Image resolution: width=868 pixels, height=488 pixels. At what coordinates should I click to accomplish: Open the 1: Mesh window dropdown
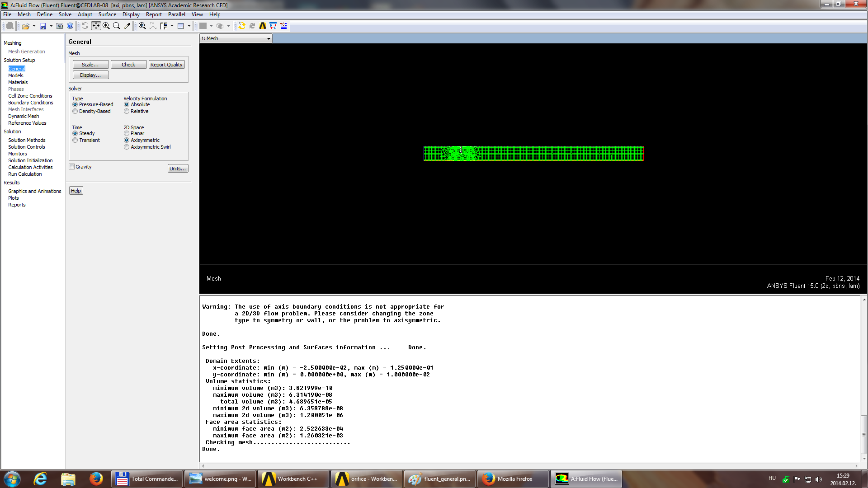coord(236,38)
